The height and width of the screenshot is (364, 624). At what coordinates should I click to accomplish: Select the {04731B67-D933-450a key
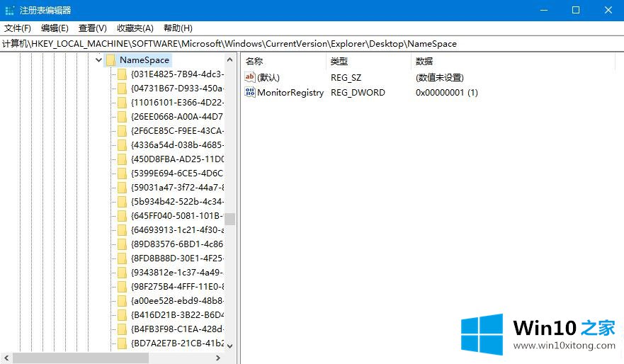point(177,89)
